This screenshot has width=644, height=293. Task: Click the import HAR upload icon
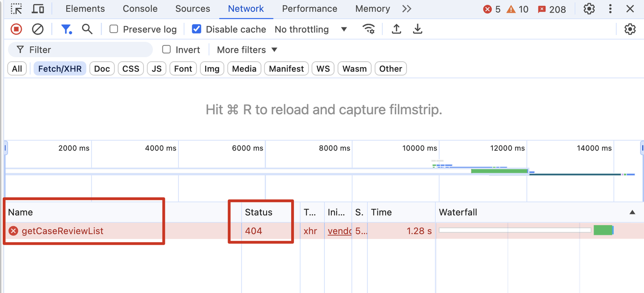click(396, 29)
